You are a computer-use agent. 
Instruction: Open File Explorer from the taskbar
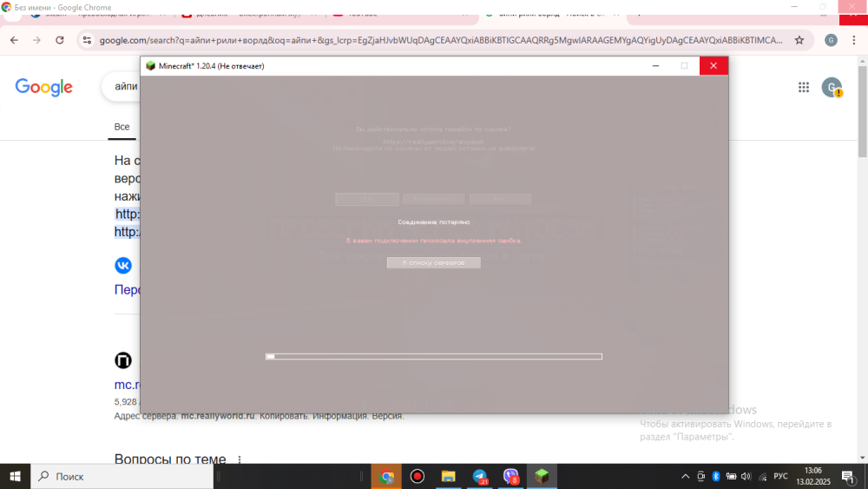[449, 476]
